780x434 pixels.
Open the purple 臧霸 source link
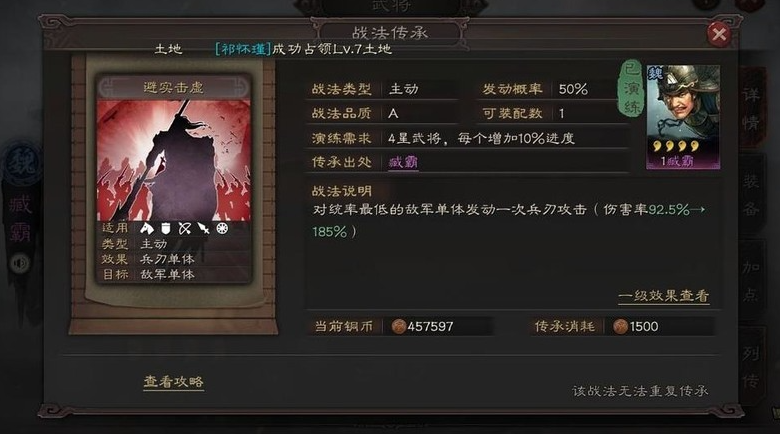coord(403,162)
